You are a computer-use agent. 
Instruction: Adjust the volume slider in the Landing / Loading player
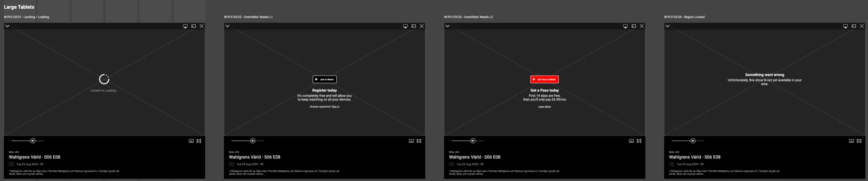[28, 141]
